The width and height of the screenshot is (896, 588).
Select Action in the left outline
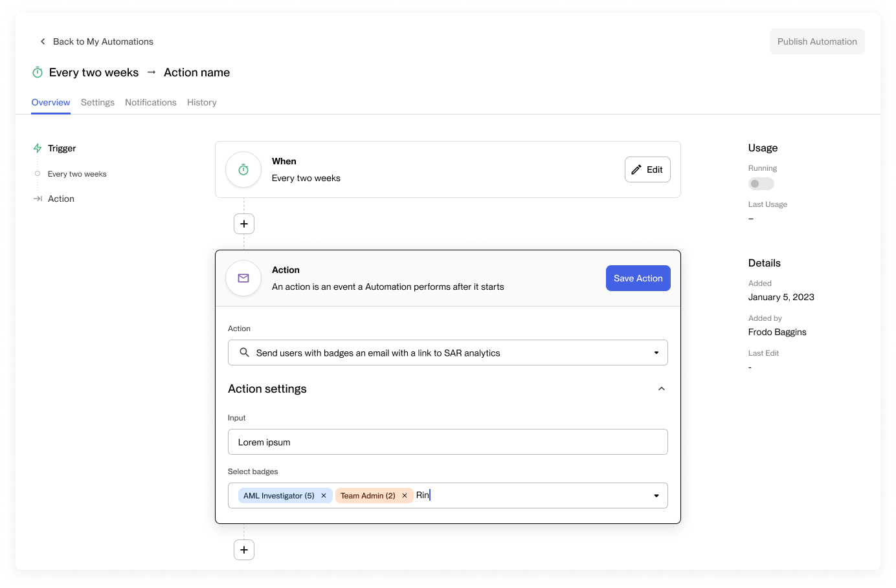pos(61,199)
